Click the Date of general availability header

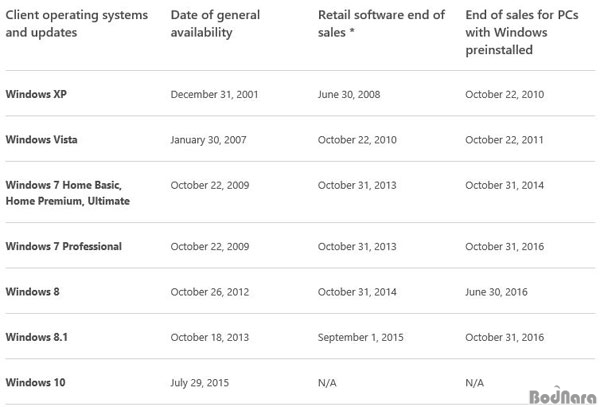click(215, 24)
